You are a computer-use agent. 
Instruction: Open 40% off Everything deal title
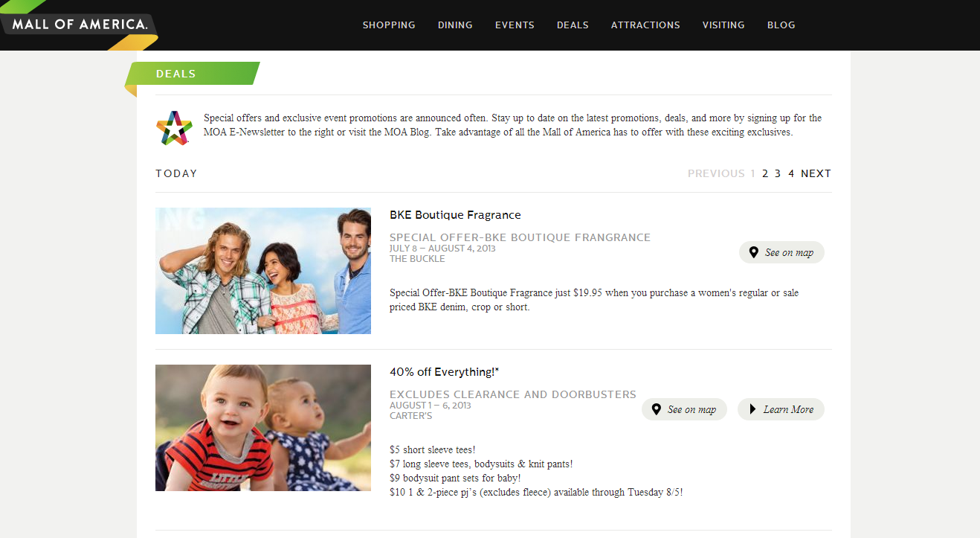[x=445, y=372]
